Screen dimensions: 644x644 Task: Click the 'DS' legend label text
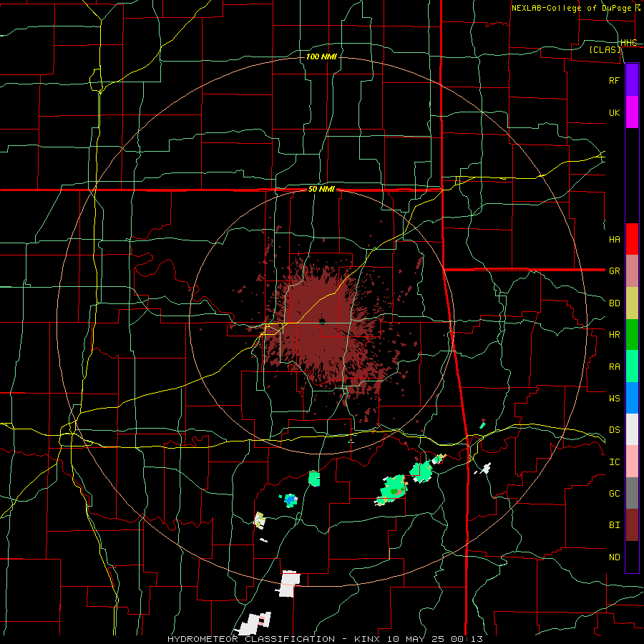tap(614, 430)
